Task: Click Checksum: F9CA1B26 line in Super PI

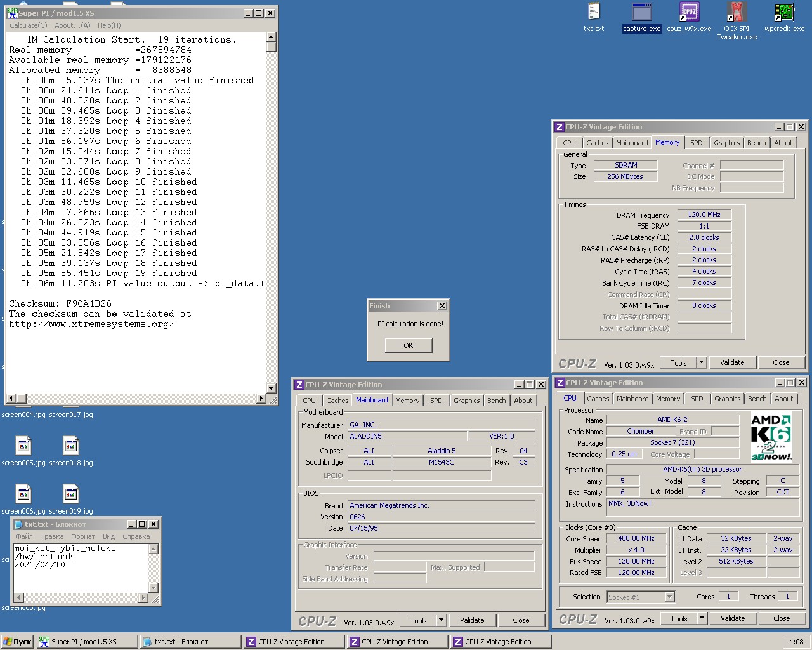Action: pyautogui.click(x=60, y=303)
